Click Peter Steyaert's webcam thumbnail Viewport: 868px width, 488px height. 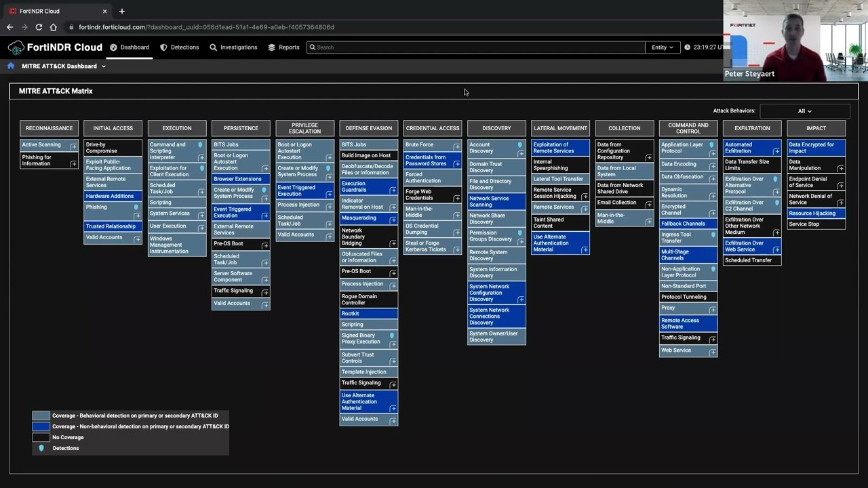[x=795, y=41]
